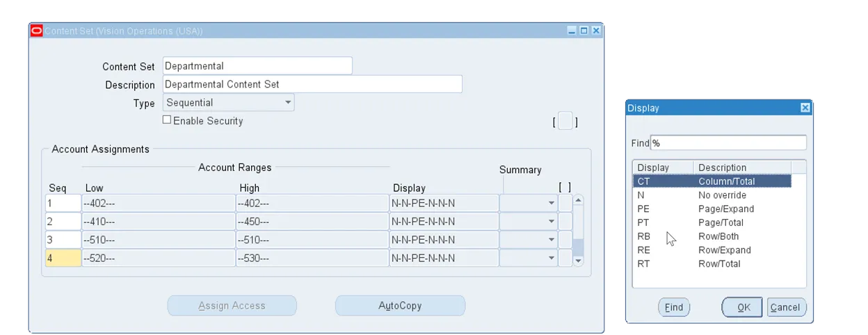Click Low field --520---
This screenshot has height=335, width=868.
(159, 258)
